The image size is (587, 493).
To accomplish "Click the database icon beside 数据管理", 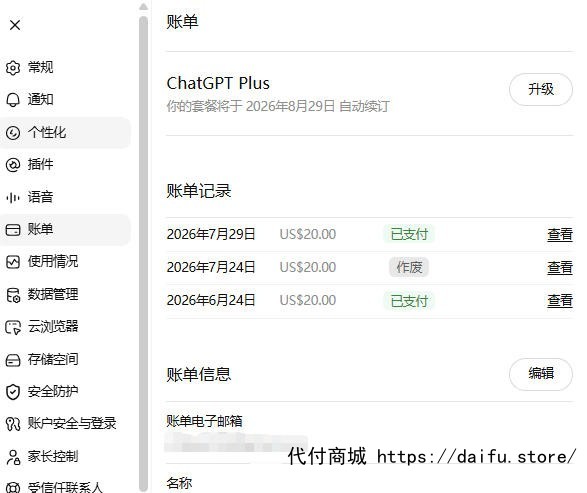I will click(x=13, y=295).
